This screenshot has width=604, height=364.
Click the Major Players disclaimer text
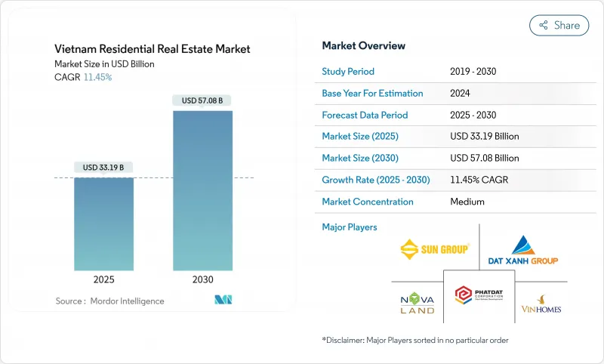414,340
